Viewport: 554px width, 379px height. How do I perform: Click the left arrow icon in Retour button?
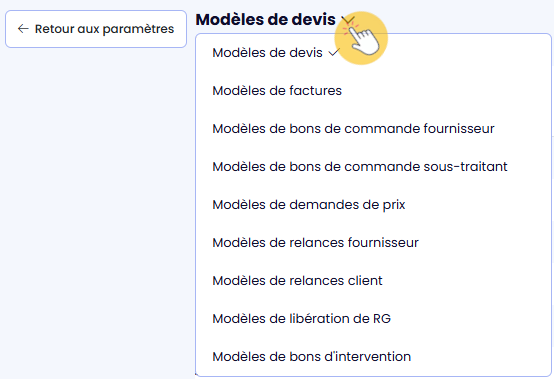coord(23,29)
